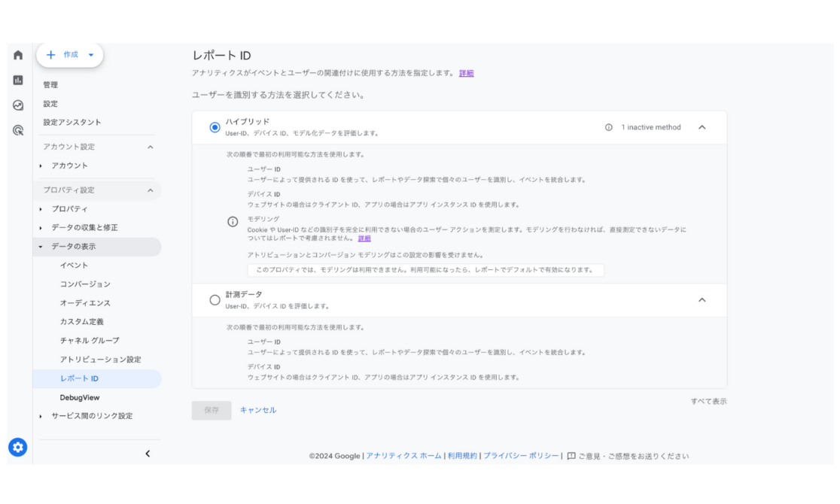This screenshot has height=504, width=840.
Task: Open the アトリビューション設定 menu item
Action: pos(100,360)
